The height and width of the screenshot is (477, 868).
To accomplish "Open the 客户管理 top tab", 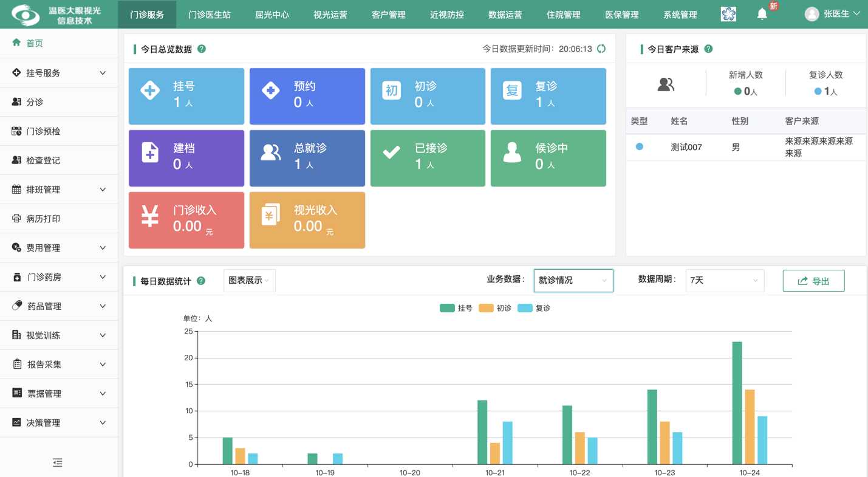I will 389,15.
